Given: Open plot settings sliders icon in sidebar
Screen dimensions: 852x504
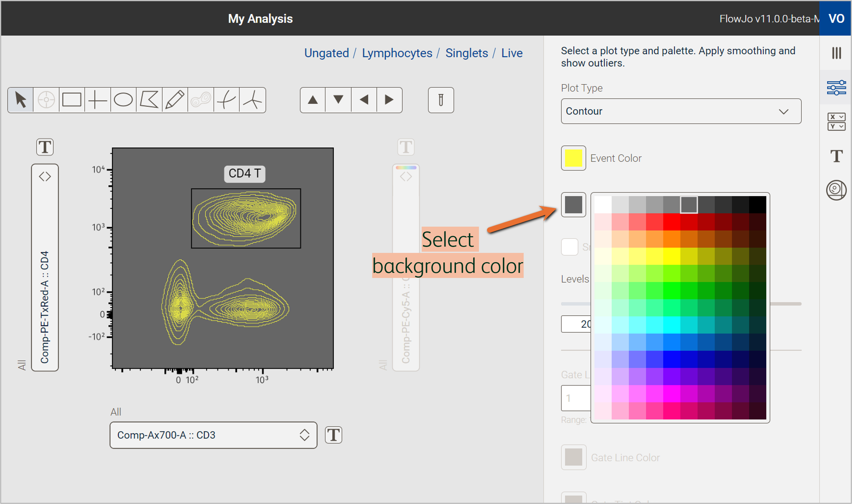Looking at the screenshot, I should point(836,88).
